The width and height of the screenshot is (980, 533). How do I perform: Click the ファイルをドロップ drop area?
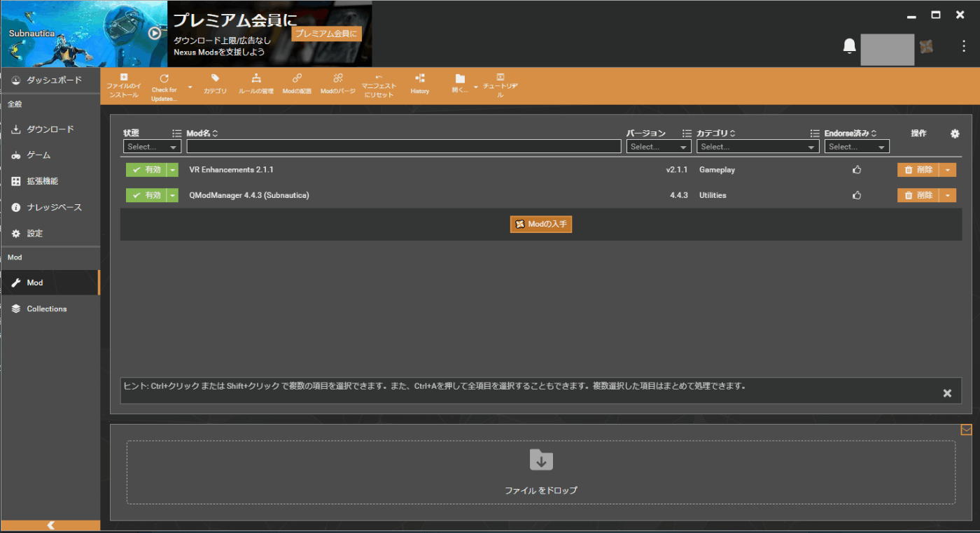tap(541, 472)
